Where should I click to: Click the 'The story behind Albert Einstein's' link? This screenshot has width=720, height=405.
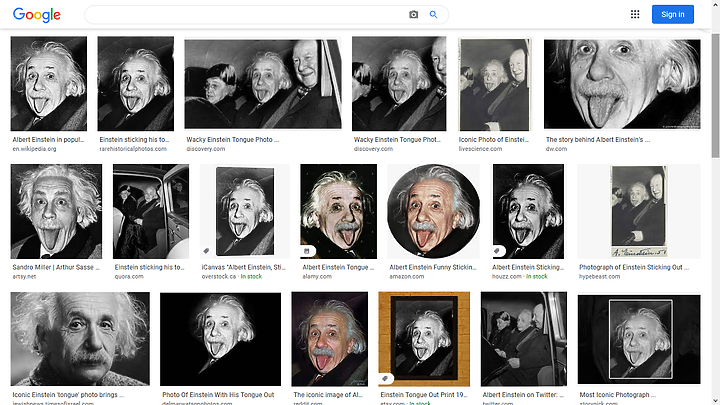coord(598,140)
